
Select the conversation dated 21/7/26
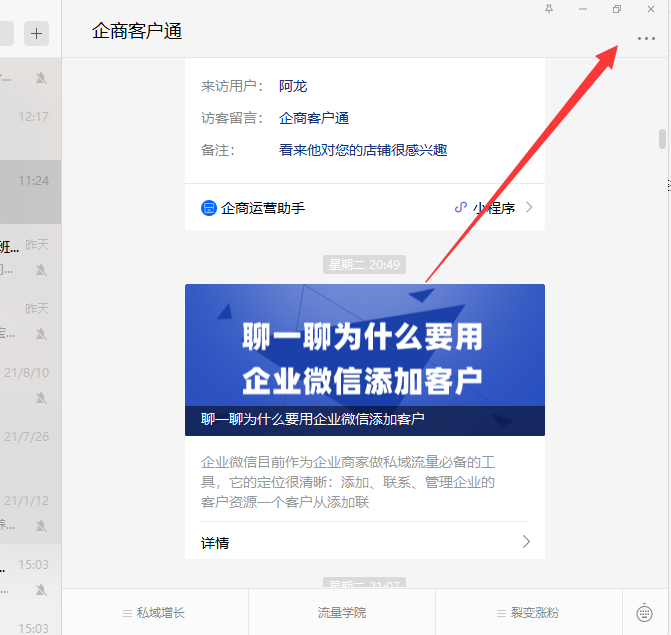click(30, 448)
